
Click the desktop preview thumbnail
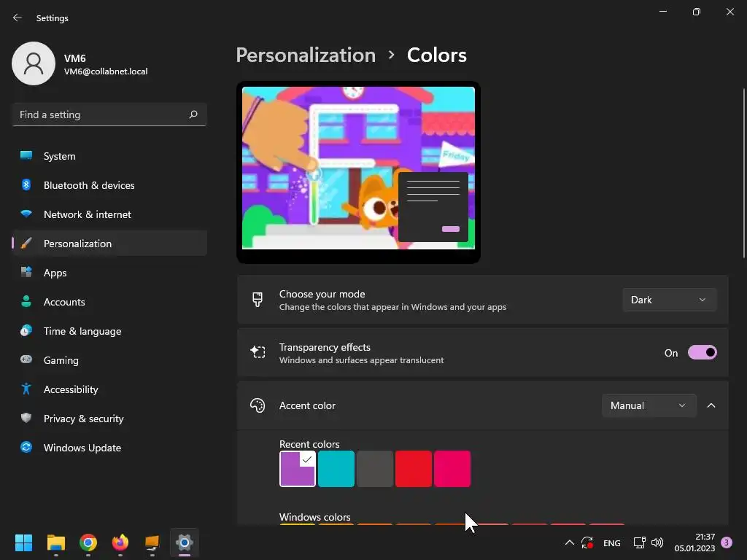tap(358, 172)
